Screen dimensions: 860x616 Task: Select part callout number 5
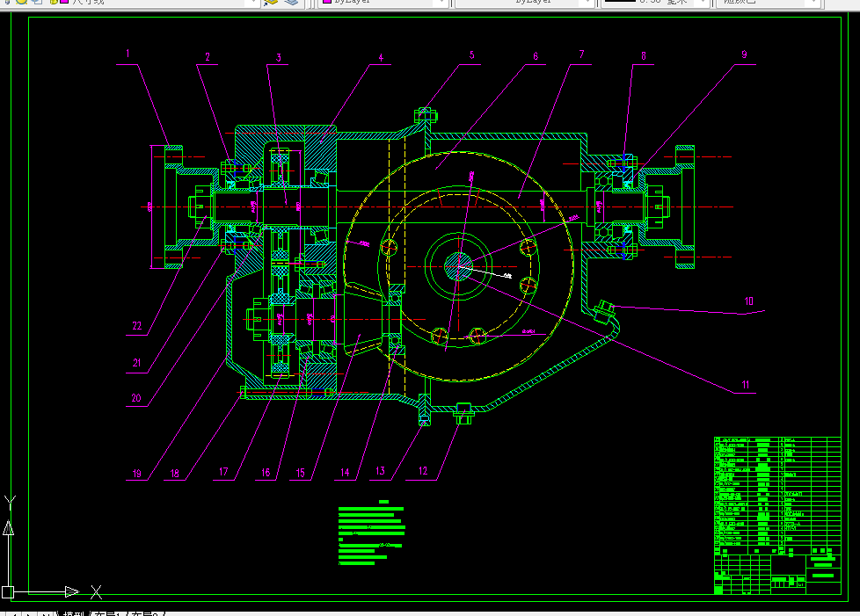[471, 54]
